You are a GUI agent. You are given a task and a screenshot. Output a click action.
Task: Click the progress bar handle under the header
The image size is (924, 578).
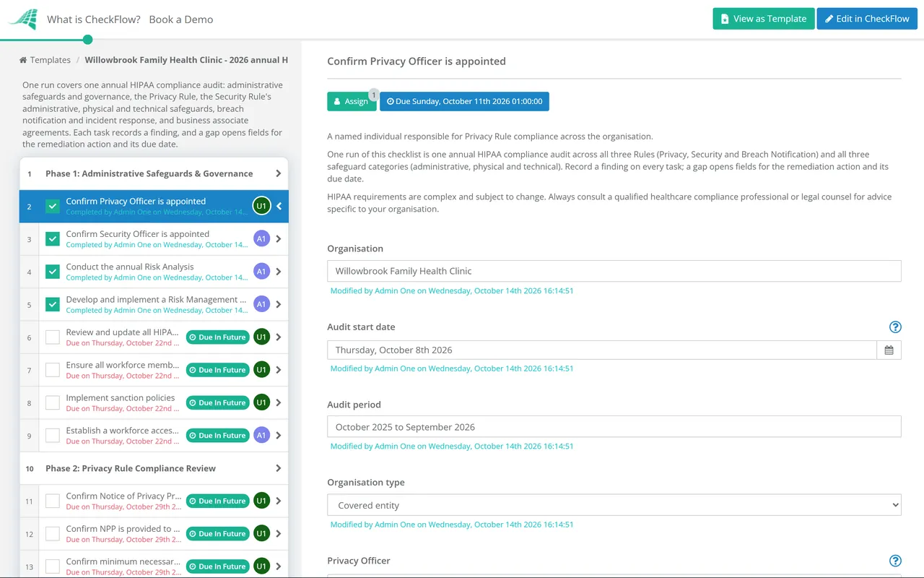click(88, 40)
